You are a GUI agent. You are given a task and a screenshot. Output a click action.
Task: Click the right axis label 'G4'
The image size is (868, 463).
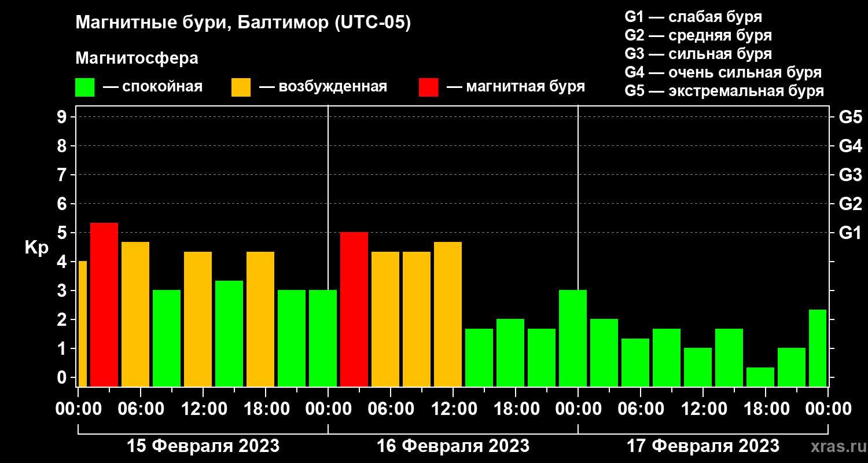850,146
